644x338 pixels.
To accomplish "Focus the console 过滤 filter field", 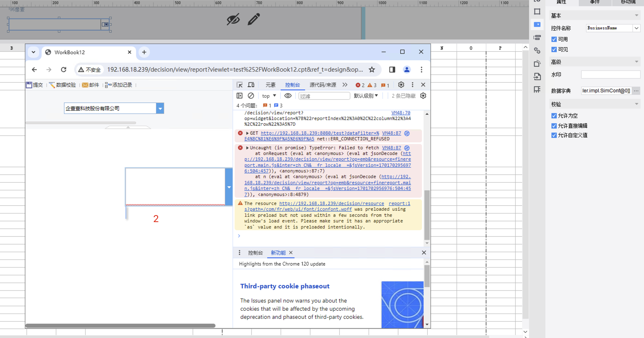I will (x=324, y=96).
